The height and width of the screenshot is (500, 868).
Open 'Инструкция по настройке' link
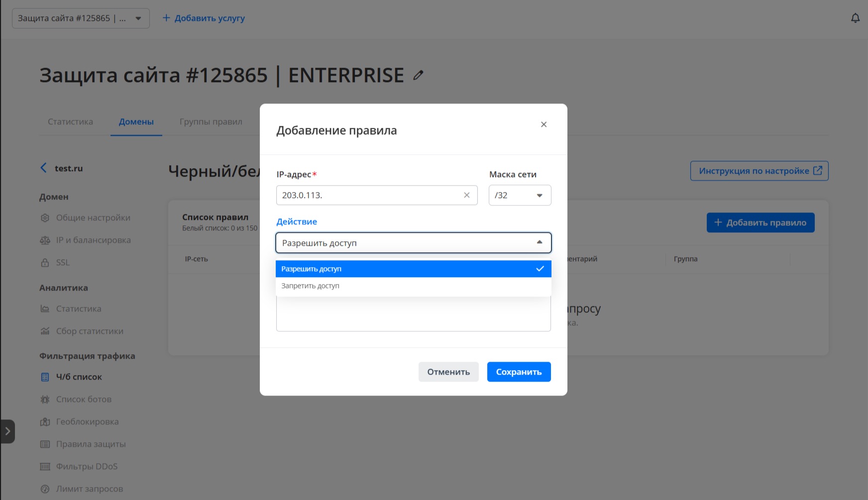759,171
